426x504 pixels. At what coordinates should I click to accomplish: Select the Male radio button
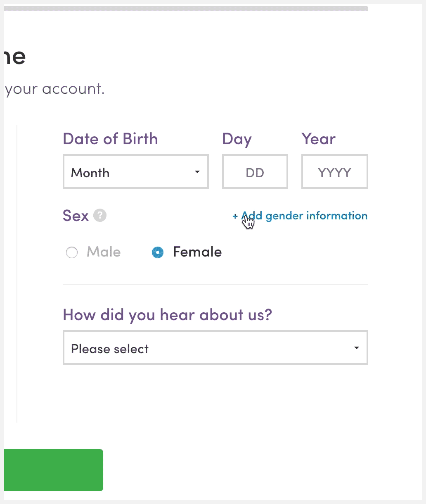(x=72, y=252)
